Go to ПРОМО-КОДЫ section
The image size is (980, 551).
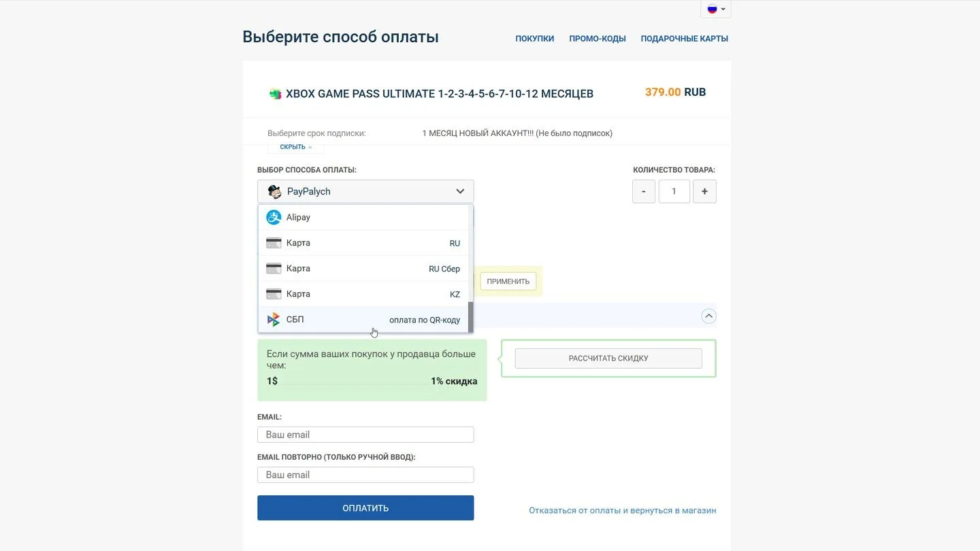[598, 39]
